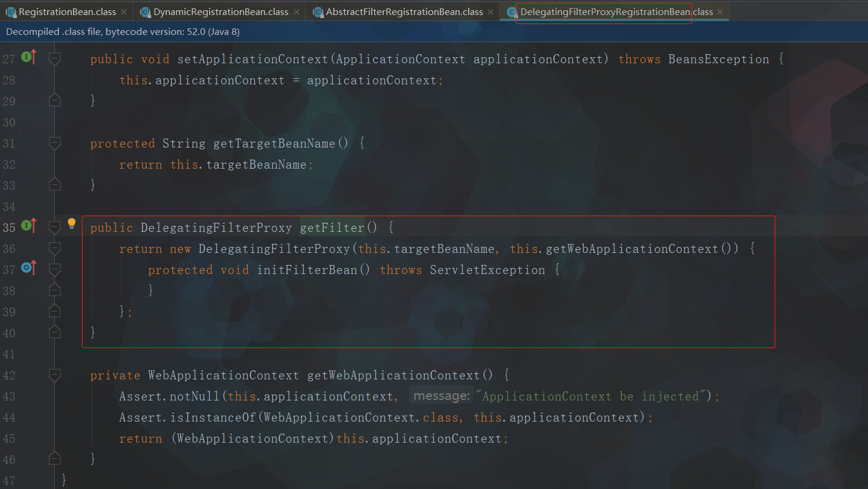The height and width of the screenshot is (489, 868).
Task: Open the DynamicRegistrationBean.class tab
Action: pyautogui.click(x=220, y=12)
